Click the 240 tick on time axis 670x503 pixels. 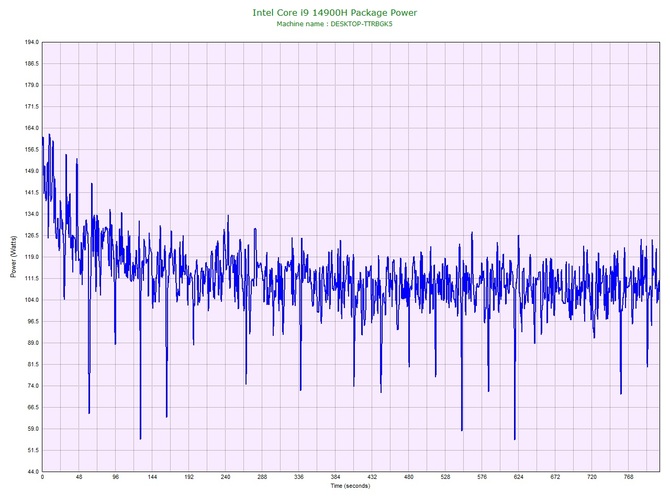click(226, 477)
